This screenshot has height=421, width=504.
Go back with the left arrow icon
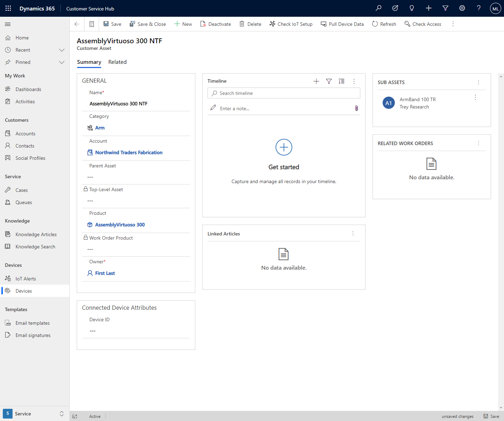(x=77, y=24)
